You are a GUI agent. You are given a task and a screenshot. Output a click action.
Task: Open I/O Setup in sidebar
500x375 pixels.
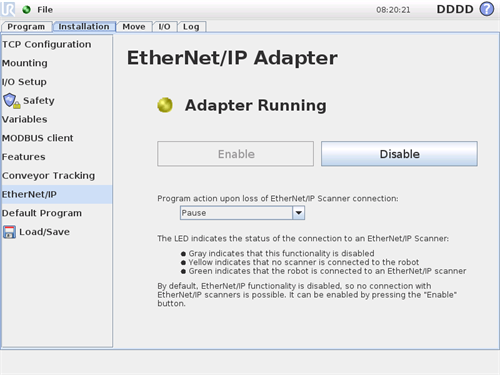(x=57, y=82)
